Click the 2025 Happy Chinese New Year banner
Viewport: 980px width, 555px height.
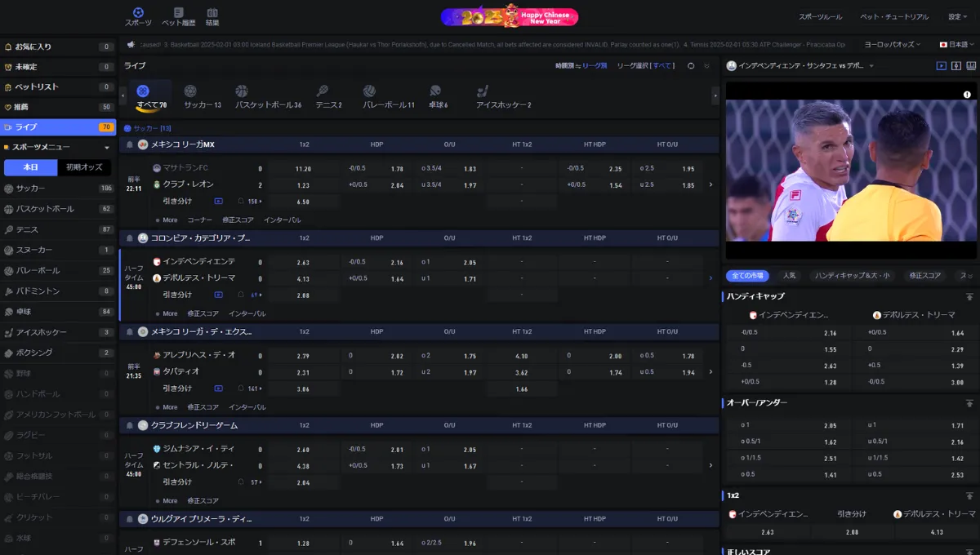point(510,16)
